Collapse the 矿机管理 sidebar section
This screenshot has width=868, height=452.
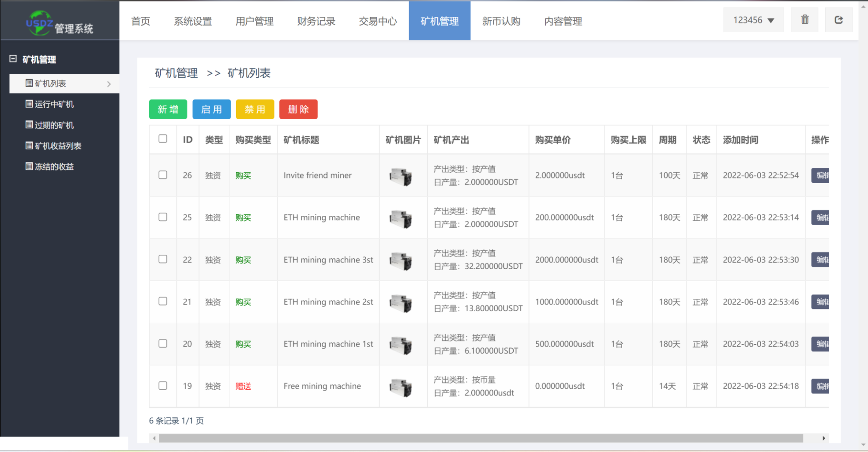pos(12,59)
